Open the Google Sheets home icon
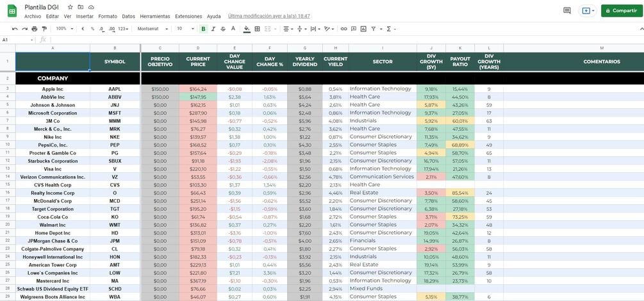 click(x=12, y=11)
